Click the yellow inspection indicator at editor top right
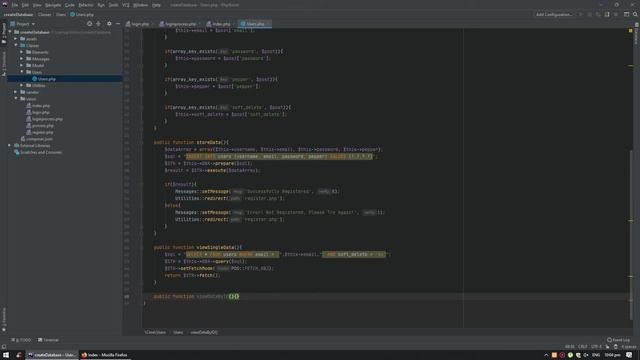Image resolution: width=640 pixels, height=360 pixels. click(630, 31)
